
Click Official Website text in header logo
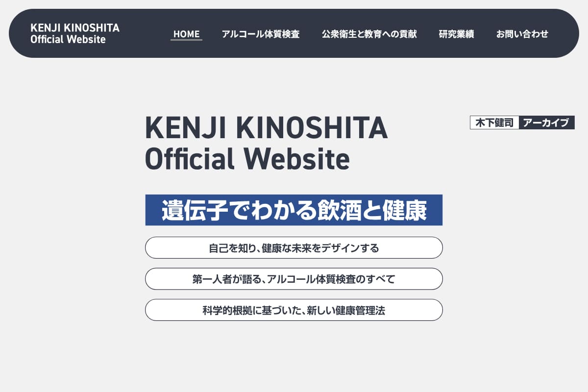(68, 40)
